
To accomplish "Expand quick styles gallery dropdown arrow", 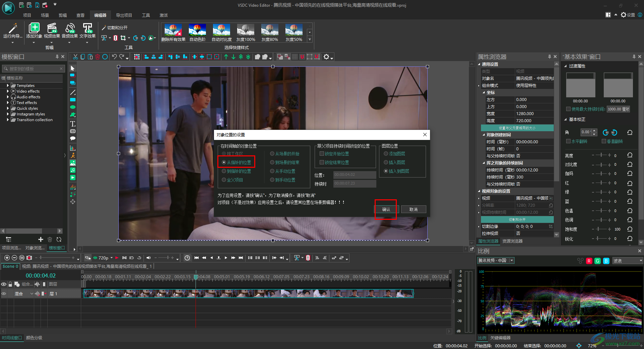I will 310,40.
